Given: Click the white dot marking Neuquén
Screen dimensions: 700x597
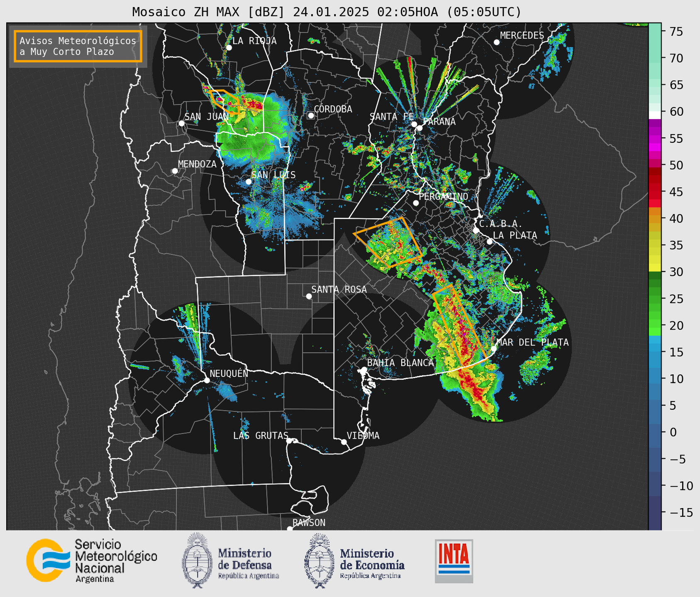Looking at the screenshot, I should click(207, 380).
